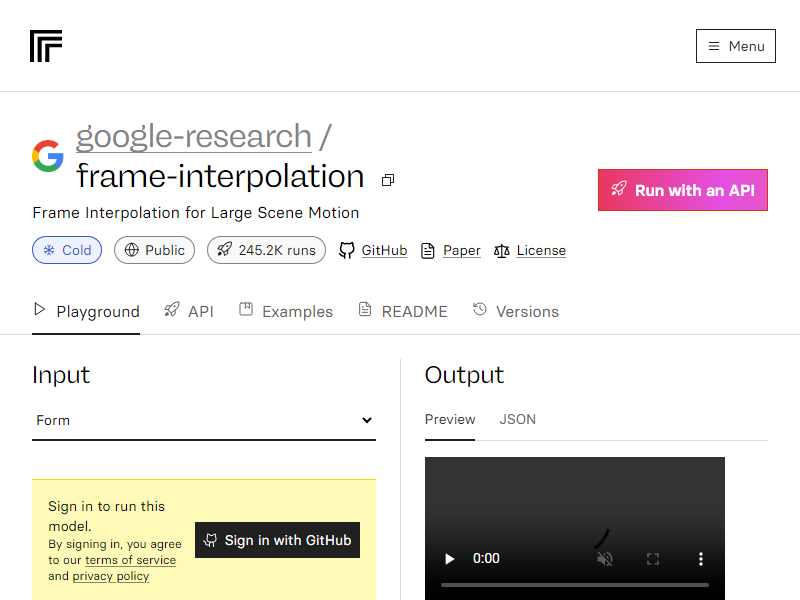Switch to the API tab
Screen dimensions: 800x600
point(188,311)
